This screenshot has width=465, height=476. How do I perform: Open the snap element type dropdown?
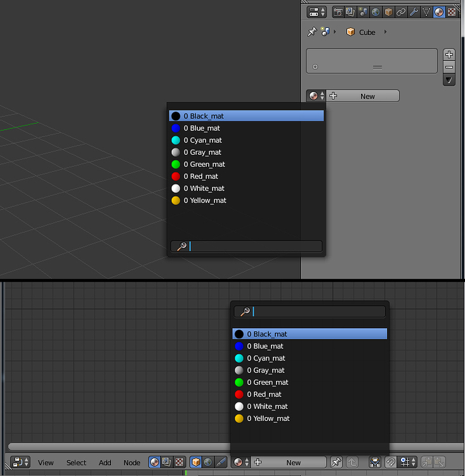pos(407,462)
